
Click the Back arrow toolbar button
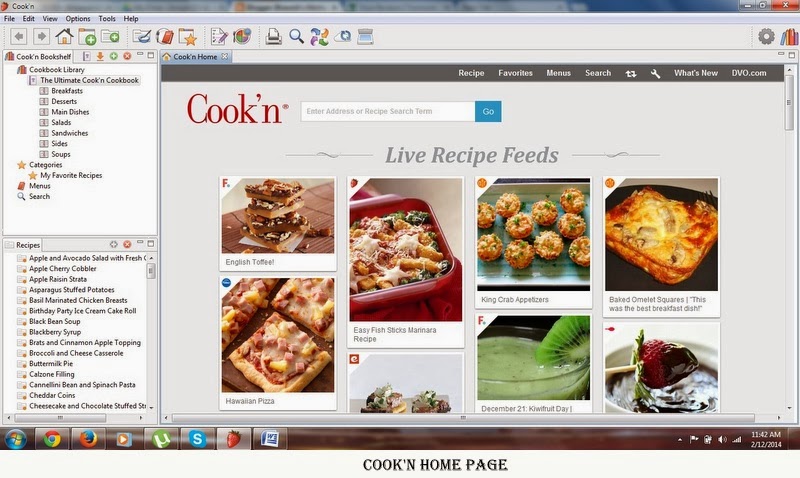coord(19,37)
